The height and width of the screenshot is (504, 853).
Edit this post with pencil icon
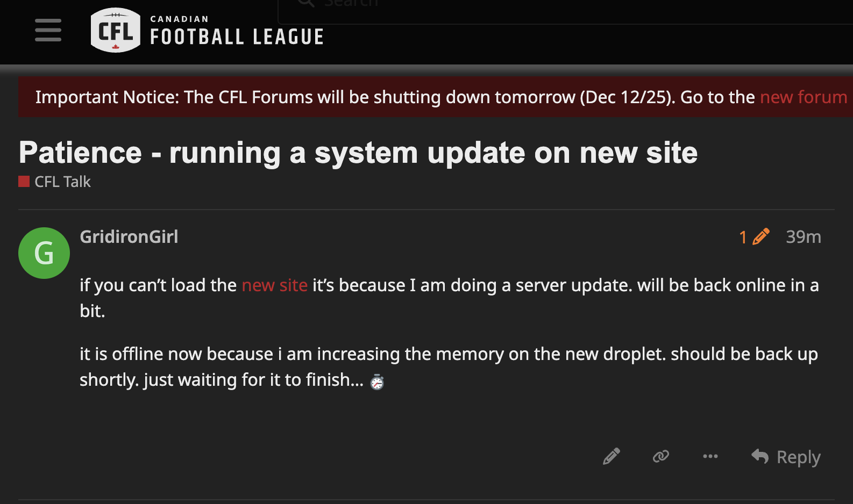click(x=612, y=457)
